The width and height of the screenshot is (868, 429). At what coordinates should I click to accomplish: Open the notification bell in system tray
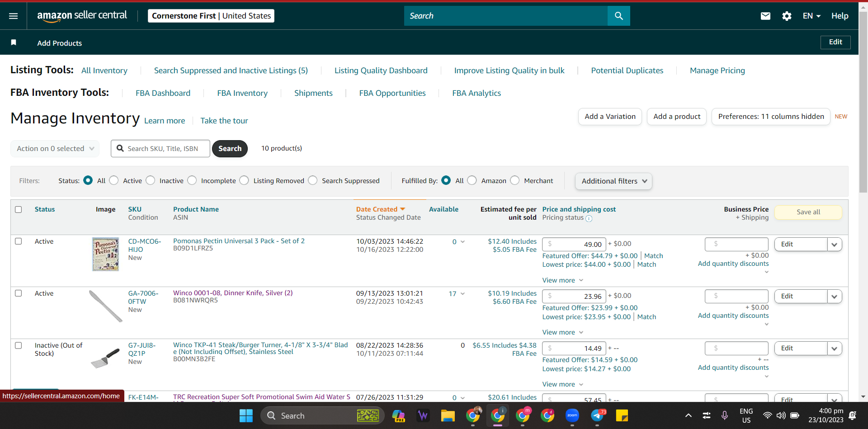(853, 415)
